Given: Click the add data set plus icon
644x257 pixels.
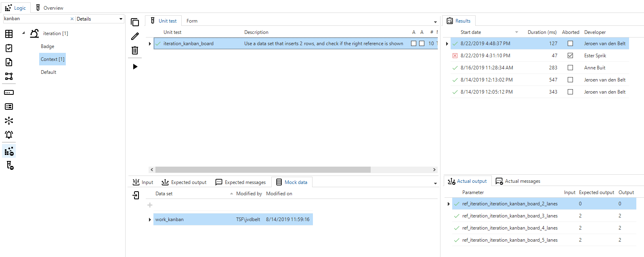Looking at the screenshot, I should point(150,205).
